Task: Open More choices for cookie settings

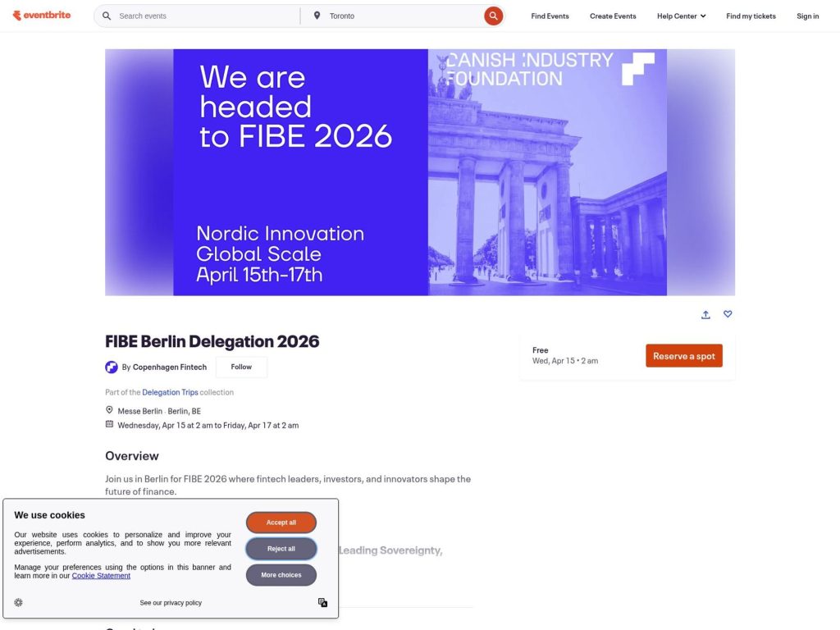Action: tap(281, 574)
